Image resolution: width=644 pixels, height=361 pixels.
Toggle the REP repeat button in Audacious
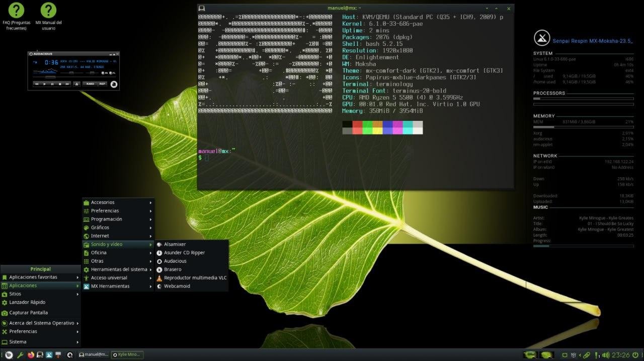click(102, 84)
